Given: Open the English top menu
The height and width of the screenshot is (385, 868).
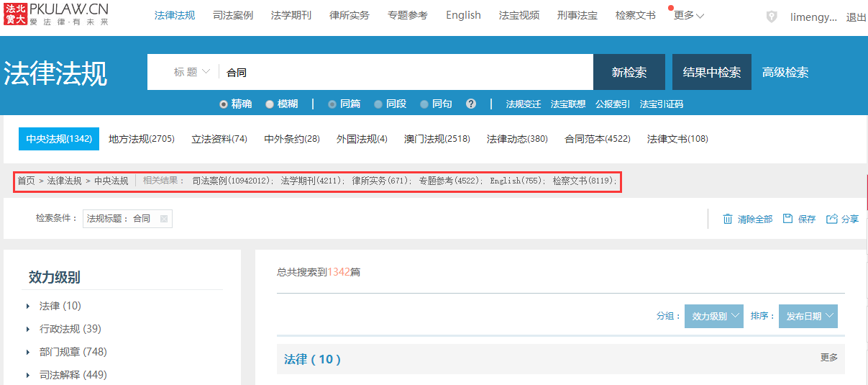Looking at the screenshot, I should (463, 15).
